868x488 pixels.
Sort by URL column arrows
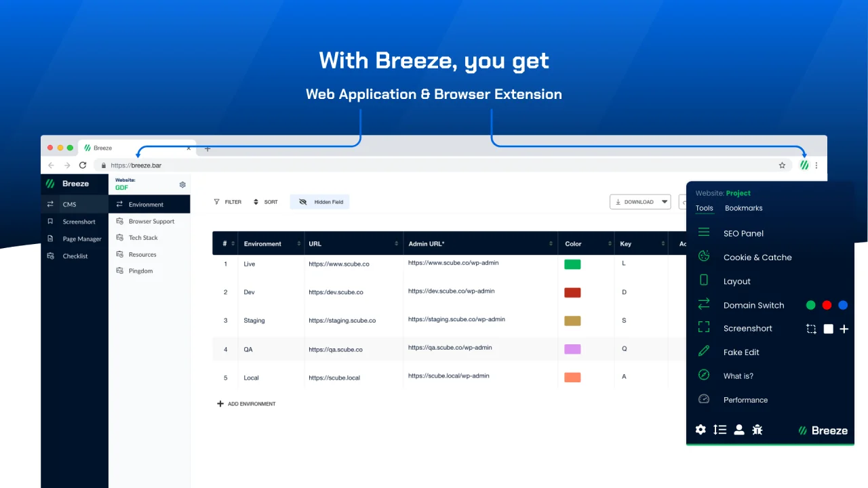point(397,244)
